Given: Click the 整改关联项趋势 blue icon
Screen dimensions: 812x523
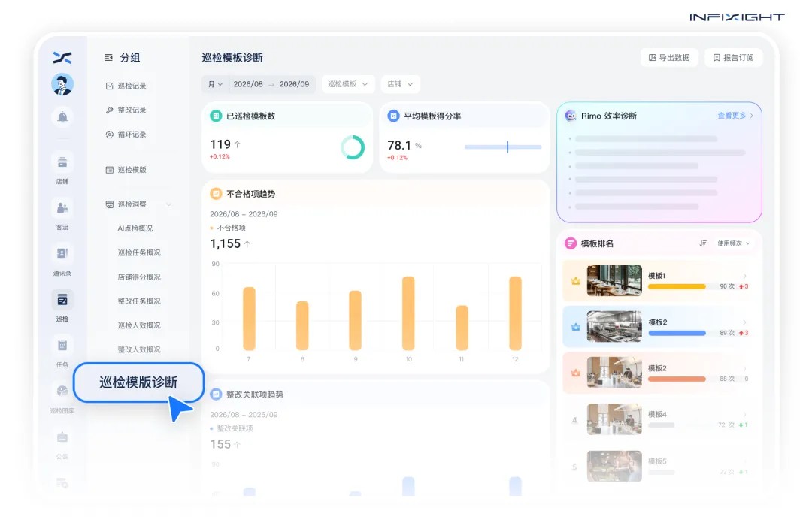Looking at the screenshot, I should click(216, 395).
